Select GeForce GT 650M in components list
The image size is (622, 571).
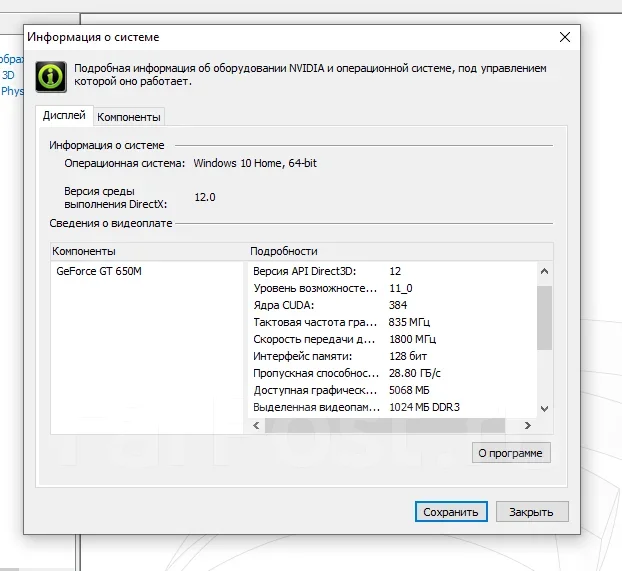pyautogui.click(x=99, y=271)
